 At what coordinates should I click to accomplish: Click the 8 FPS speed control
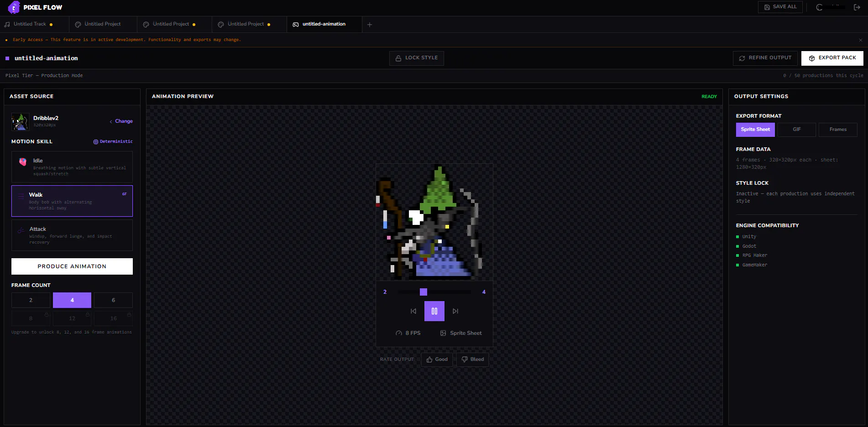point(408,333)
